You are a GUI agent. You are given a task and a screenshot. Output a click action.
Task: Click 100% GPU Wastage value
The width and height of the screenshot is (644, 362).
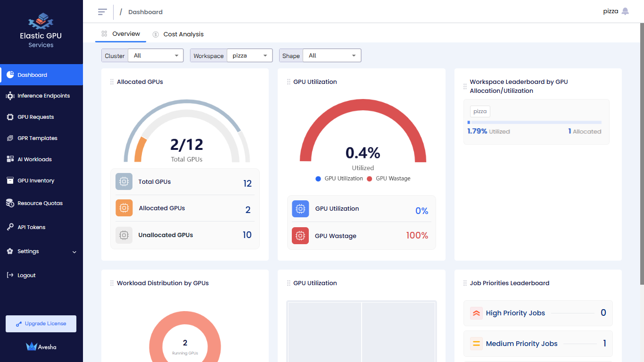click(x=417, y=236)
